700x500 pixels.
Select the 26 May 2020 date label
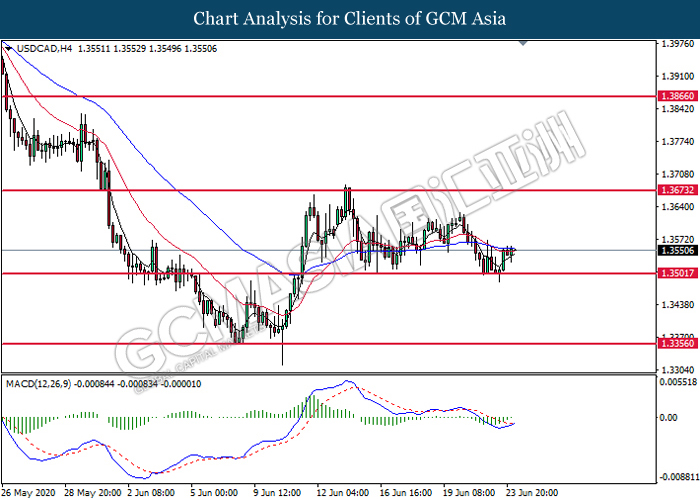(28, 492)
